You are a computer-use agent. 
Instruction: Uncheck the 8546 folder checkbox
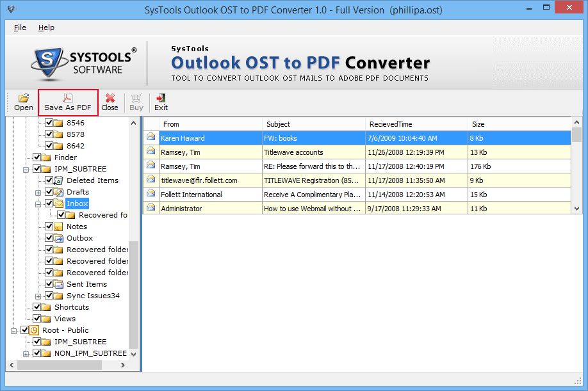pos(49,122)
